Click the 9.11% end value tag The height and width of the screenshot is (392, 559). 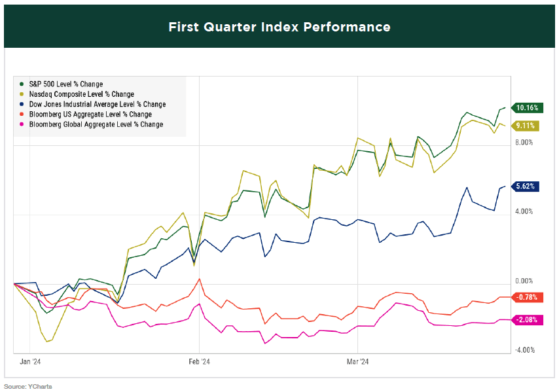[x=526, y=126]
